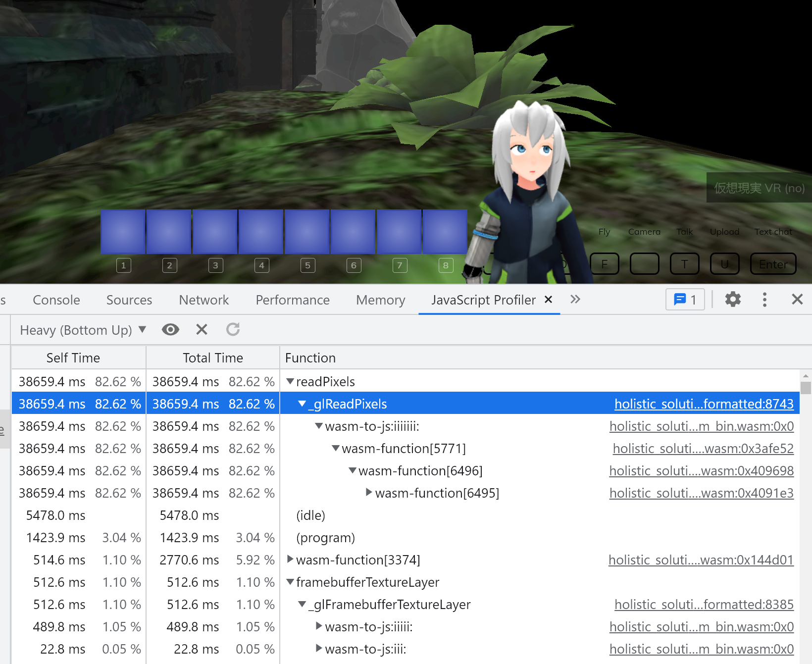Open holistic_soluti...formatted:8385 source link
Viewport: 812px width, 664px height.
tap(704, 605)
